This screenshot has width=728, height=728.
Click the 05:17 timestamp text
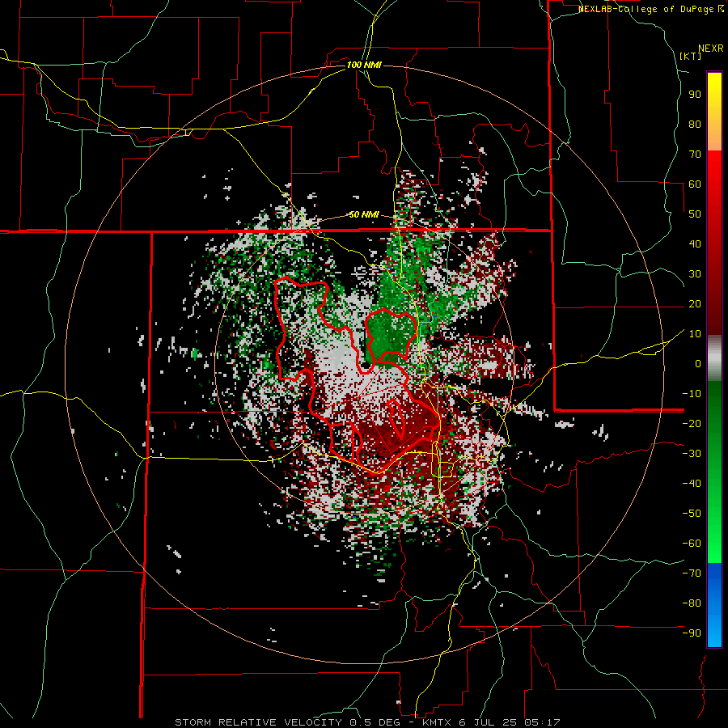[x=542, y=722]
